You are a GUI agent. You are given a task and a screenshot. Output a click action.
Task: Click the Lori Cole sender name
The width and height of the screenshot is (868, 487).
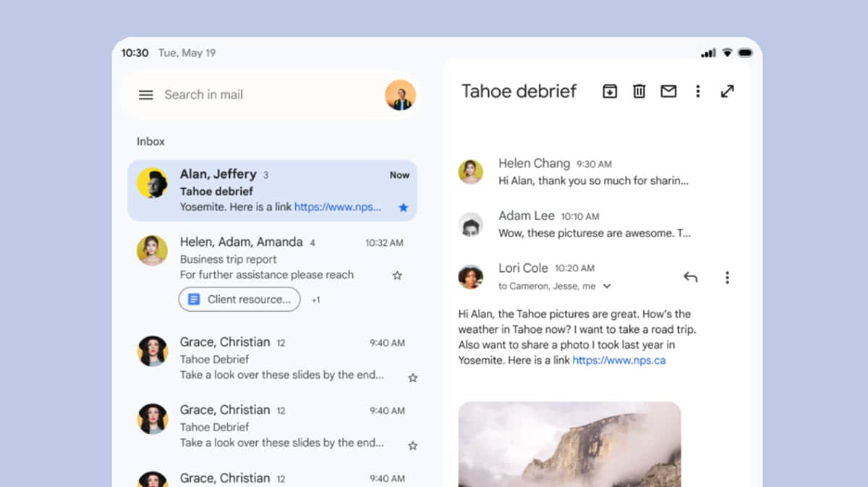point(523,268)
